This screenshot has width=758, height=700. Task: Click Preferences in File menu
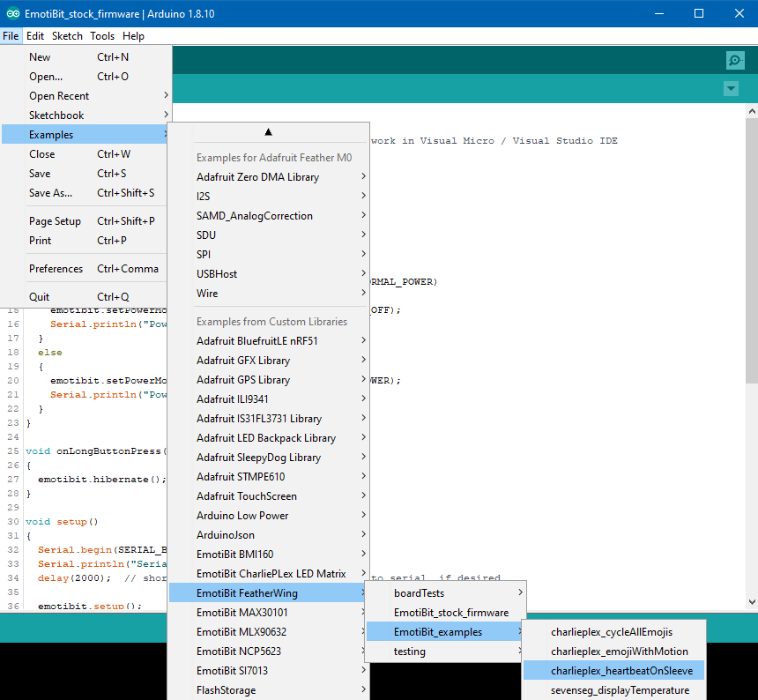[56, 269]
